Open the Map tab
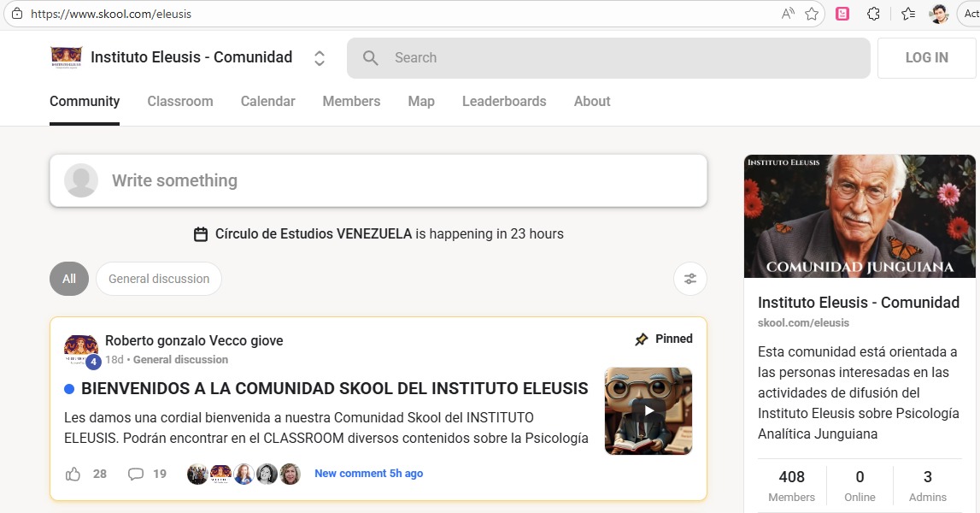980x513 pixels. click(421, 102)
